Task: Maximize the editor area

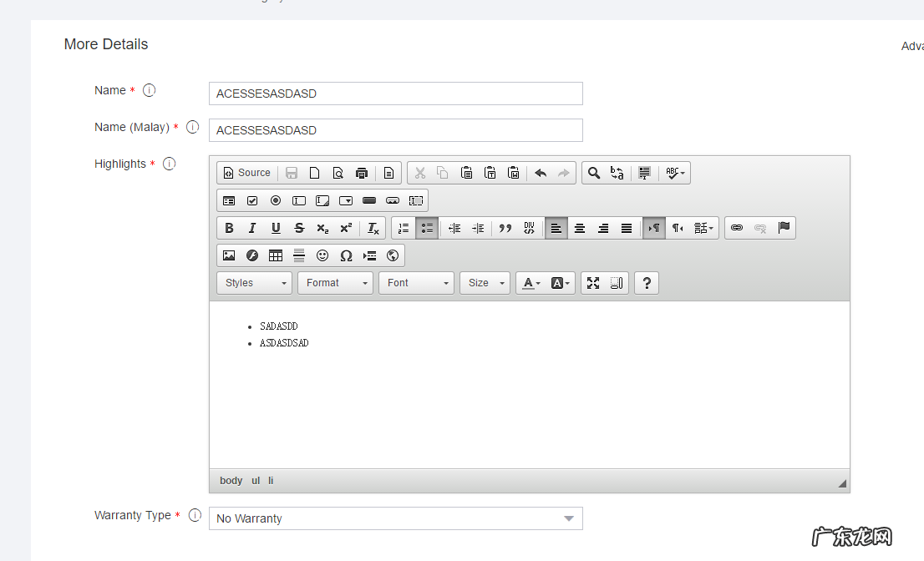Action: tap(593, 283)
